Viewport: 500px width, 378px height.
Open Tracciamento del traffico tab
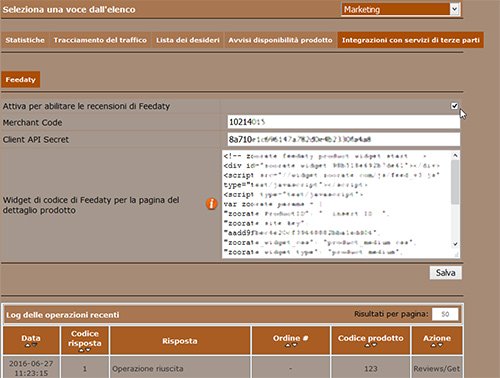pyautogui.click(x=100, y=40)
